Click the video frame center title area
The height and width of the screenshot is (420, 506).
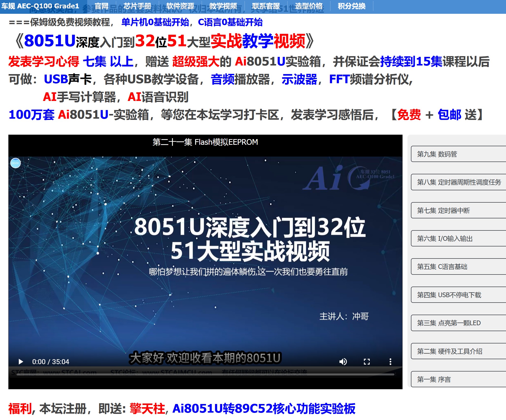click(250, 239)
